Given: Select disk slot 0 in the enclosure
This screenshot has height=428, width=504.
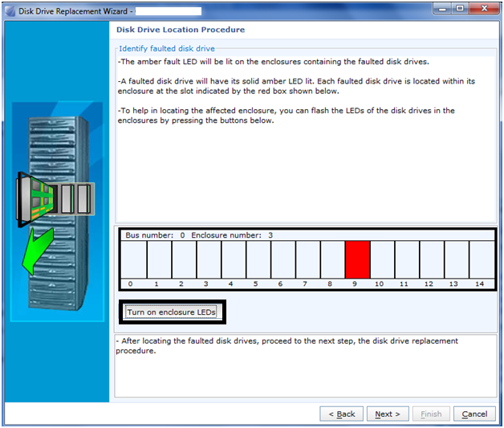Looking at the screenshot, I should [x=134, y=259].
